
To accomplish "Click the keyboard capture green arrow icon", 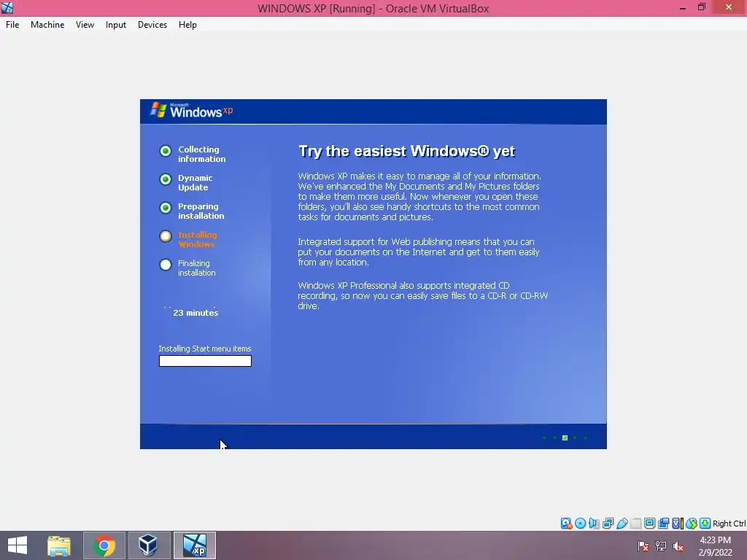I will (705, 524).
